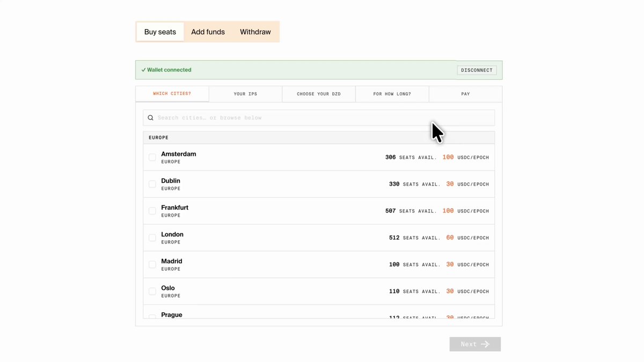Image resolution: width=644 pixels, height=362 pixels.
Task: Click Oslo's 30 USDC/EPOCH price
Action: [467, 292]
